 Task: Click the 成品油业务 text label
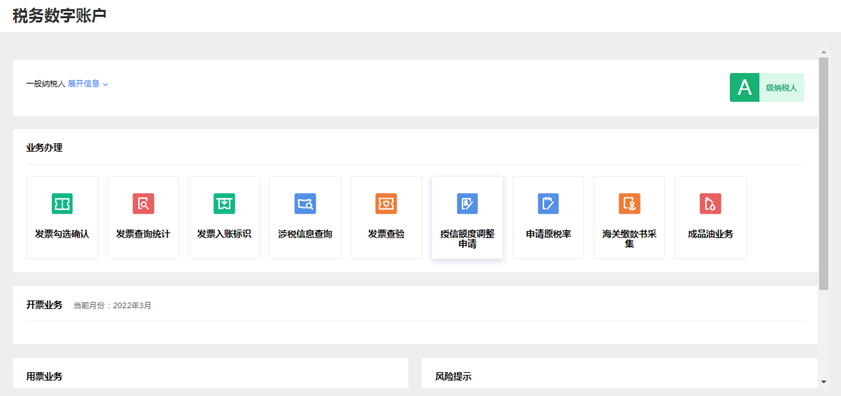point(710,234)
